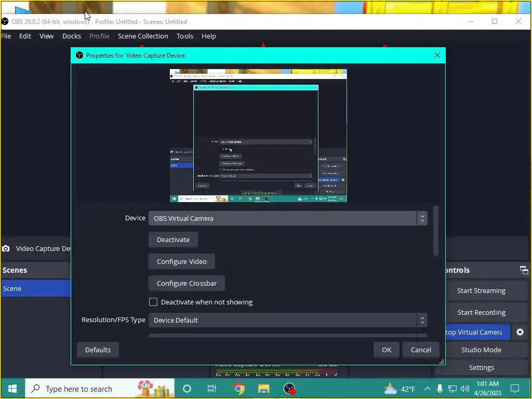Image resolution: width=532 pixels, height=399 pixels.
Task: Confirm properties with OK button
Action: [x=387, y=350]
